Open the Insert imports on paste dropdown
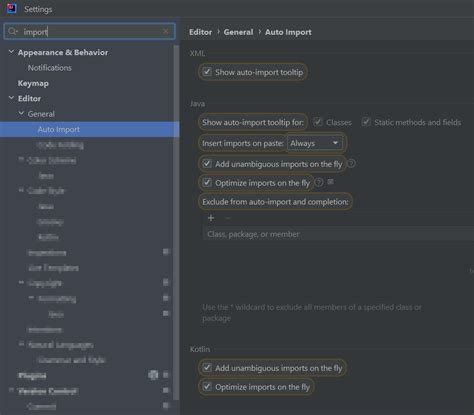 315,143
